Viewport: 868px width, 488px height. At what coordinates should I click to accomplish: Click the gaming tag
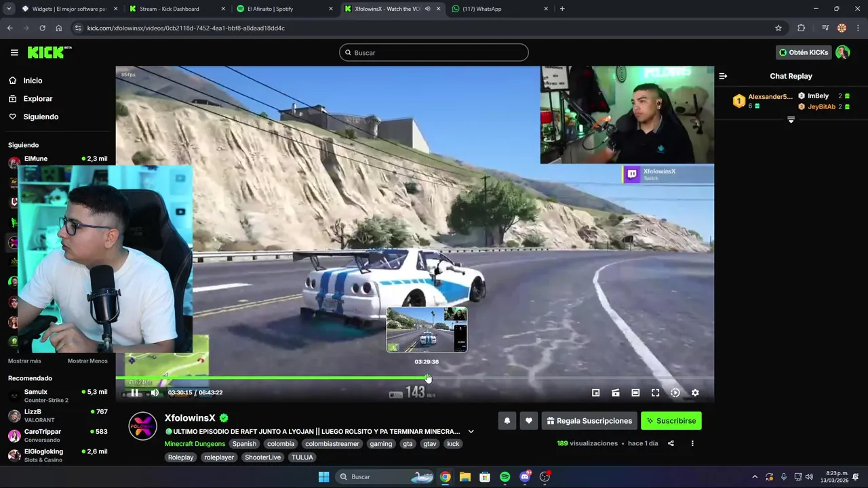381,444
